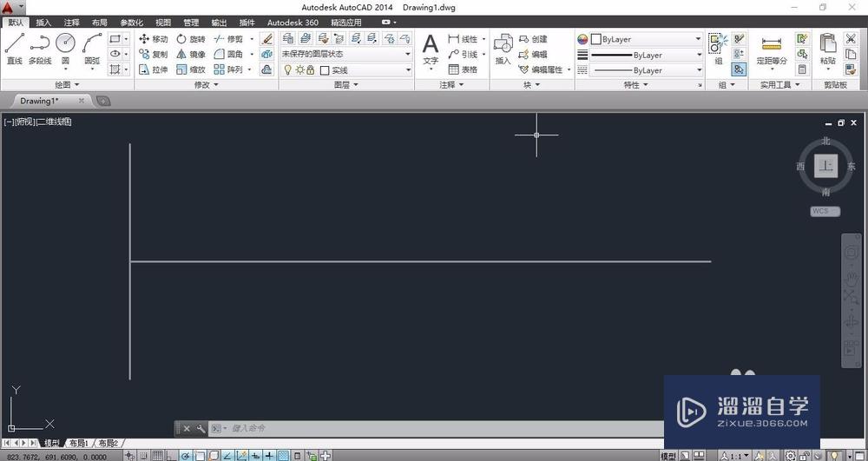The width and height of the screenshot is (868, 461).
Task: Click the Table (表格) tool
Action: click(x=463, y=69)
